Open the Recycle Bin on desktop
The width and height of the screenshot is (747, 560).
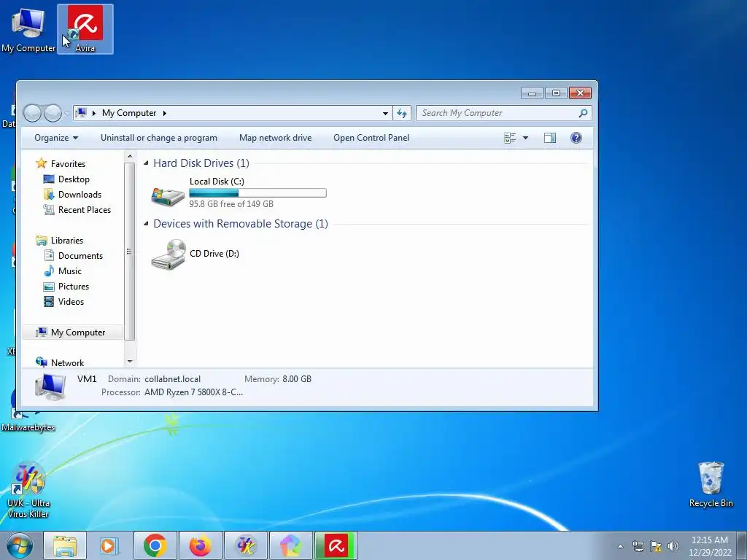coord(711,484)
